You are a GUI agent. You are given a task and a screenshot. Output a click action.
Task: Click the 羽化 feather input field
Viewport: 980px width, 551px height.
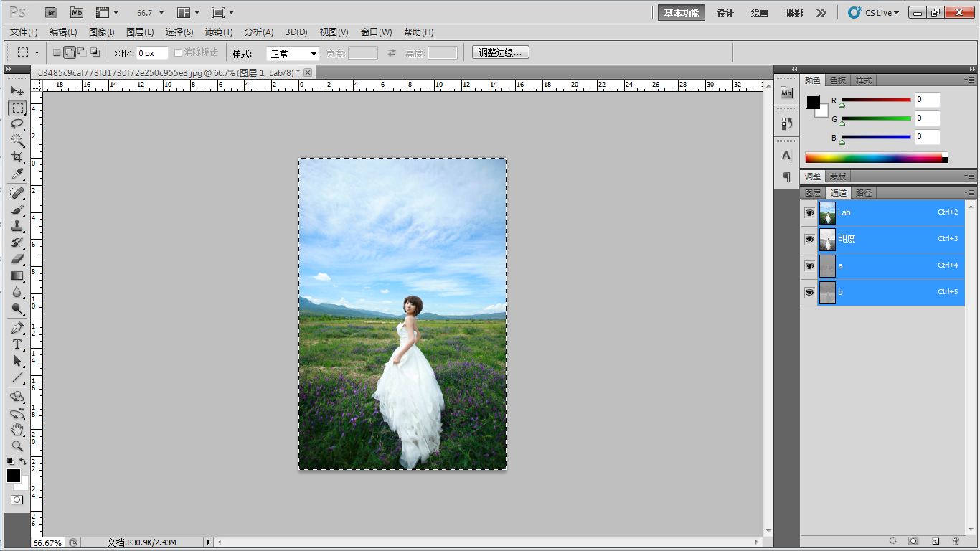click(151, 53)
